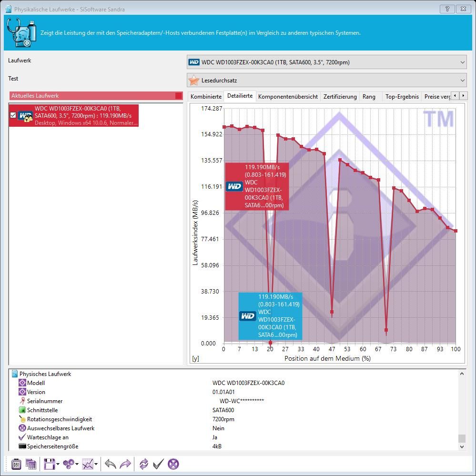Click the WD logo in red chart tooltip

[234, 186]
